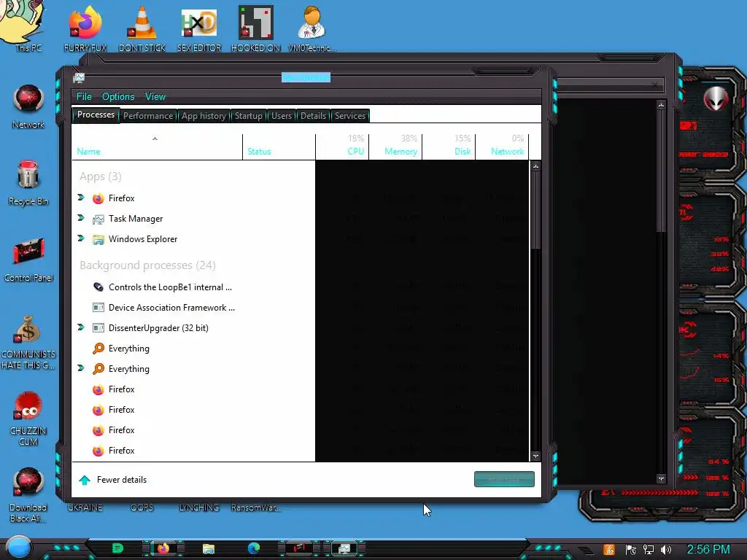Switch to the App history tab

(204, 116)
